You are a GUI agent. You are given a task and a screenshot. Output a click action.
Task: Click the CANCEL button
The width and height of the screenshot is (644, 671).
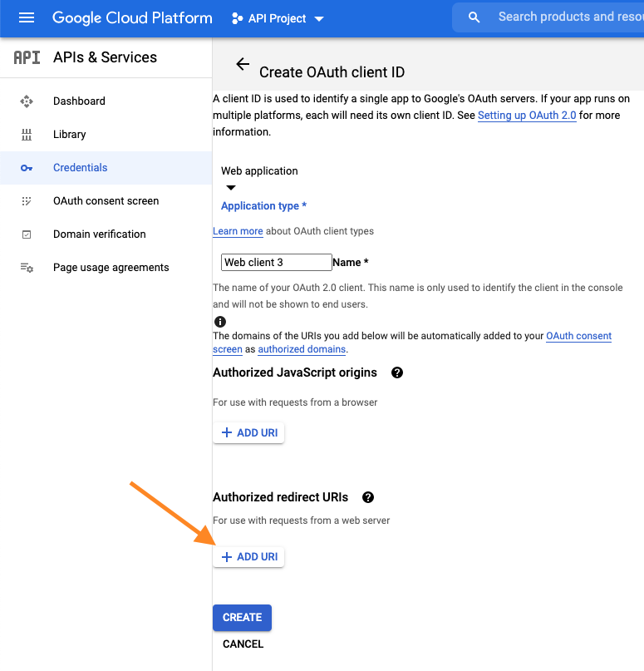(243, 644)
